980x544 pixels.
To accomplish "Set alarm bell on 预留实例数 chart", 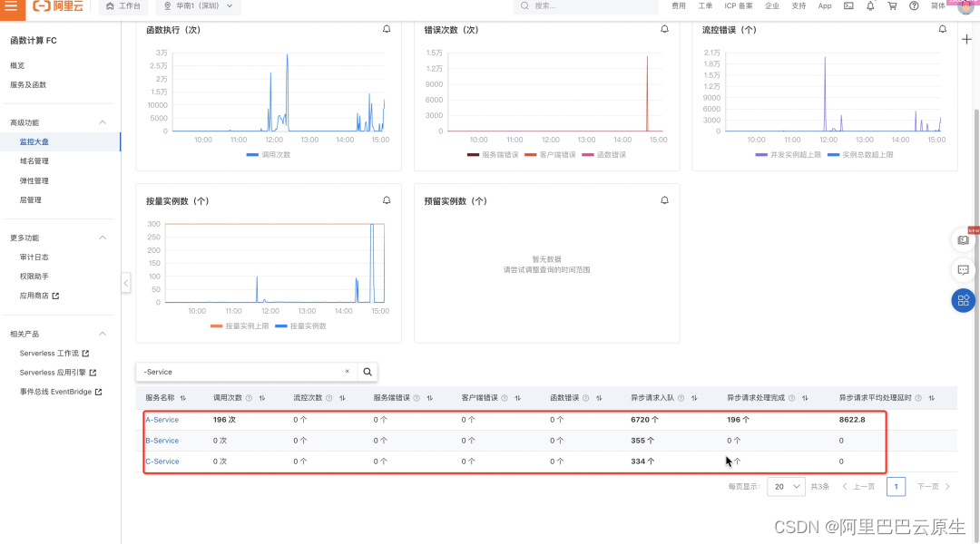I will click(x=664, y=200).
